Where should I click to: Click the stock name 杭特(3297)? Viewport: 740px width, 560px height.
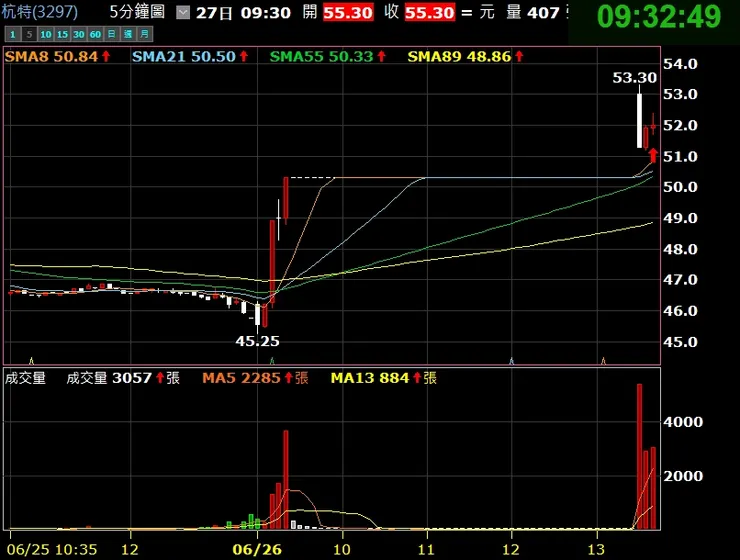tap(40, 11)
